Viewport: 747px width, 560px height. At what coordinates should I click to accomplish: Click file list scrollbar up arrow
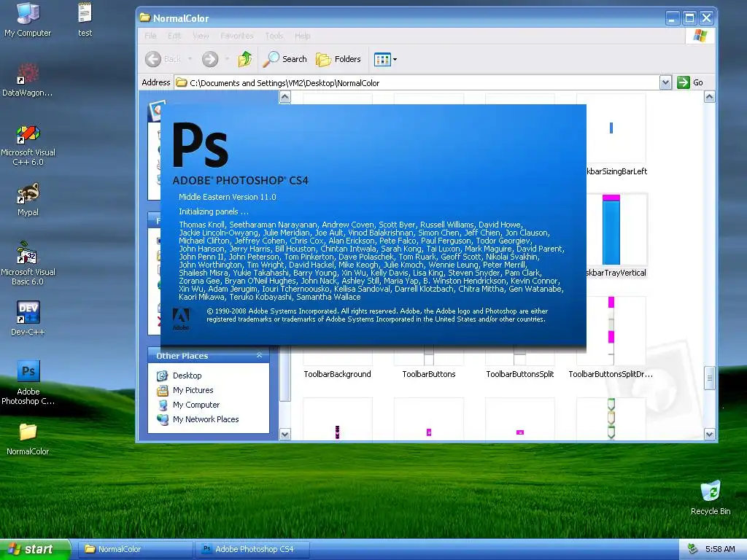(x=709, y=97)
